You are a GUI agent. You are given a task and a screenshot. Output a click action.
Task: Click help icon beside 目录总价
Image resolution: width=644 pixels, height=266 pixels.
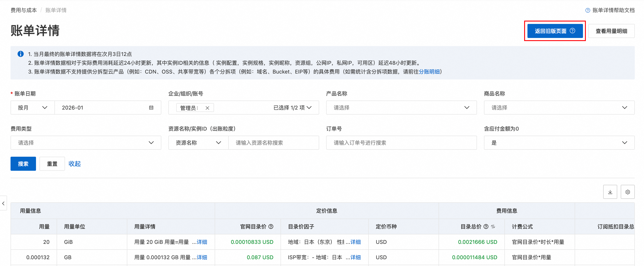pyautogui.click(x=486, y=226)
